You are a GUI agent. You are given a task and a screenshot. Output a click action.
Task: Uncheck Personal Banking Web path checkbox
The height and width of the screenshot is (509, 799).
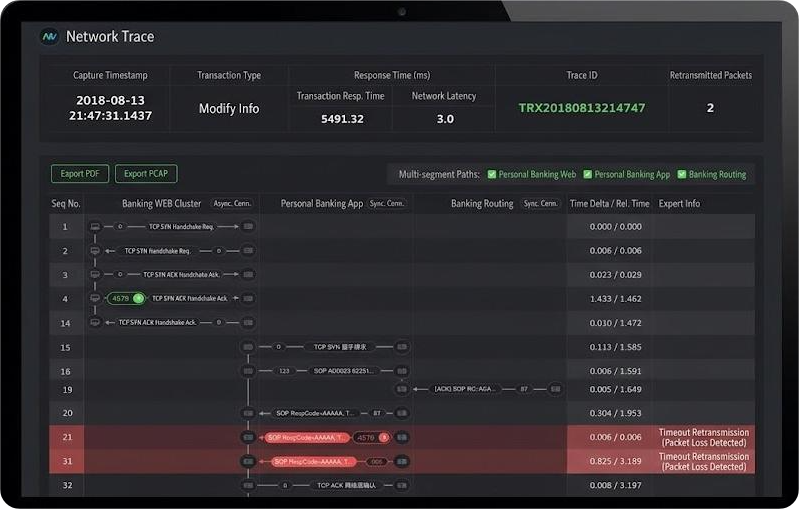[x=492, y=174]
